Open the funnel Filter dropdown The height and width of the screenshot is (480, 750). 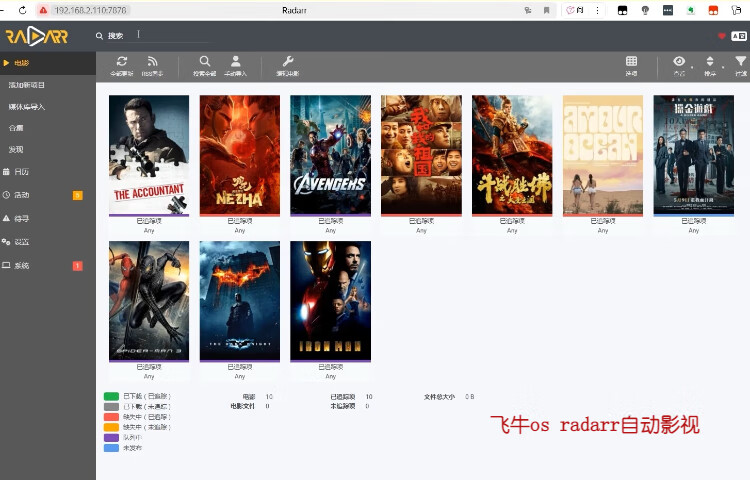(x=740, y=62)
